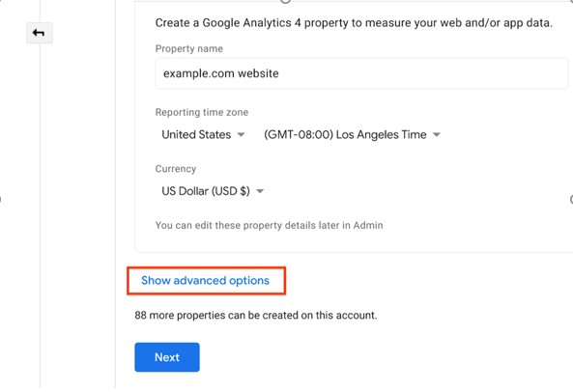Click the blue Next button
Screen dimensions: 573x392
pyautogui.click(x=167, y=357)
